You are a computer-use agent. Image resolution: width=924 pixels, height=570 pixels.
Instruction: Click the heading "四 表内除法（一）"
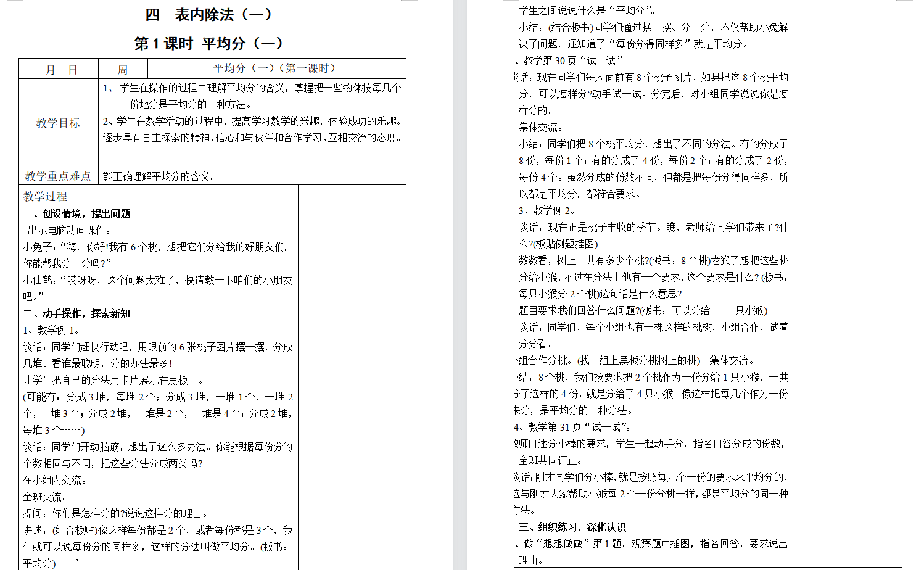209,15
